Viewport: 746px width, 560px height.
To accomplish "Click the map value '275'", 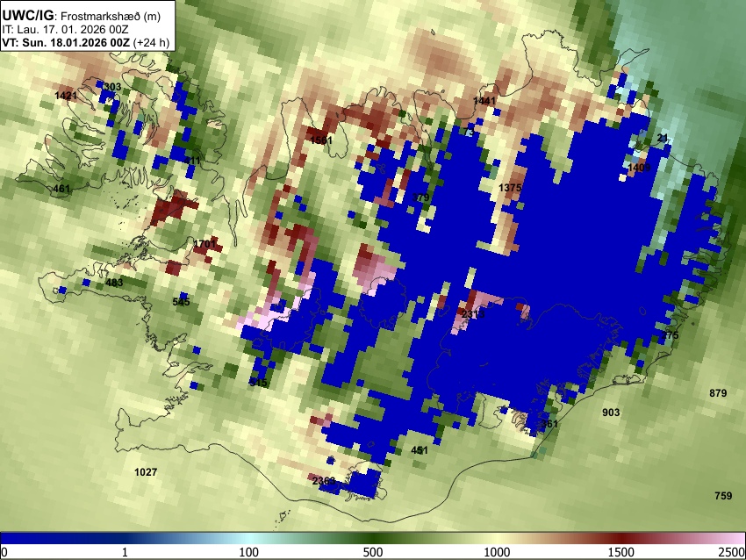I will coord(670,335).
